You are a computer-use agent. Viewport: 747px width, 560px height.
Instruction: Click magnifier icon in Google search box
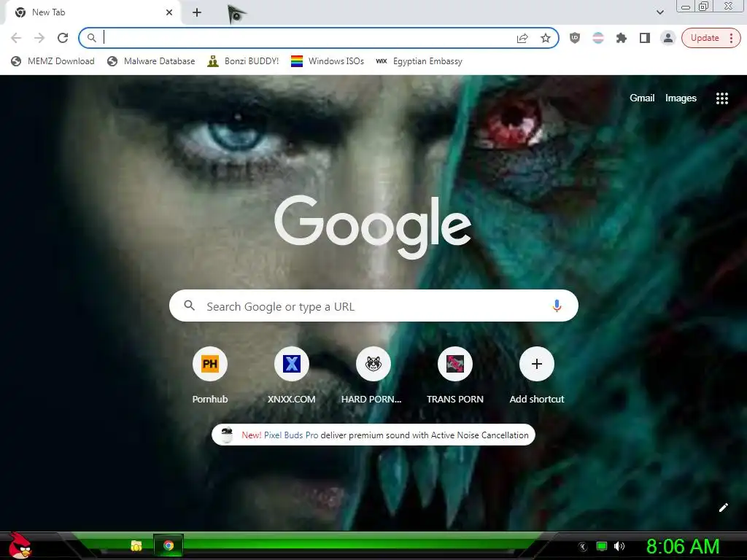click(x=189, y=306)
